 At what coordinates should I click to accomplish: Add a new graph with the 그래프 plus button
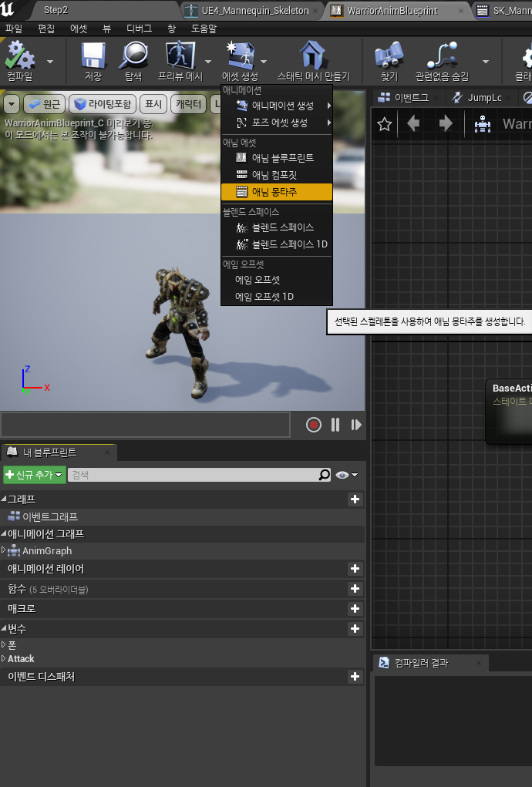coord(355,499)
